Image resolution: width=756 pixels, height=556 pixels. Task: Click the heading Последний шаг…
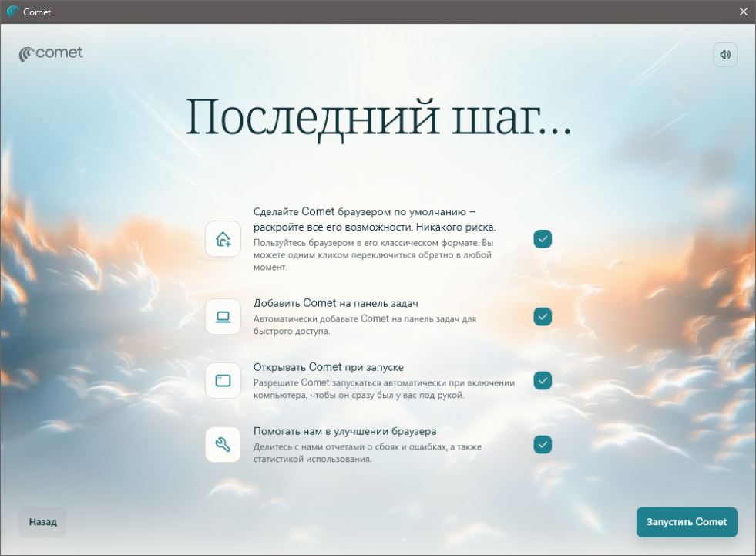coord(378,119)
